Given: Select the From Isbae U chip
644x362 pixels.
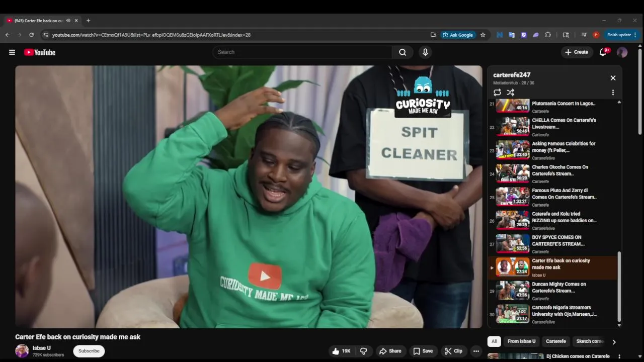Looking at the screenshot, I should tap(521, 341).
